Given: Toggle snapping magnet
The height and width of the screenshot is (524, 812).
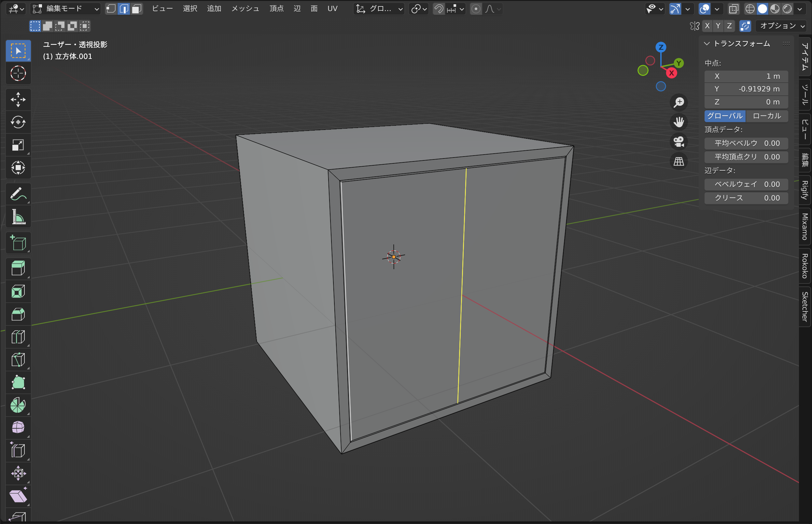Looking at the screenshot, I should pos(439,8).
